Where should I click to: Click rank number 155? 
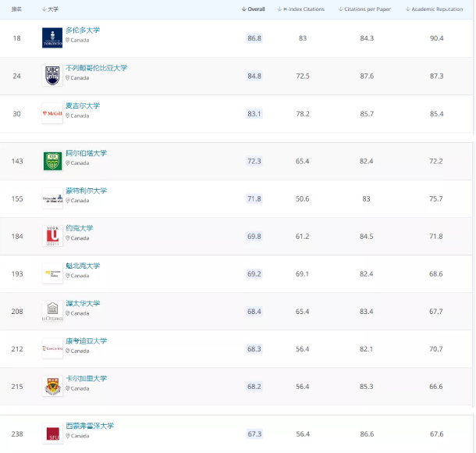point(17,198)
